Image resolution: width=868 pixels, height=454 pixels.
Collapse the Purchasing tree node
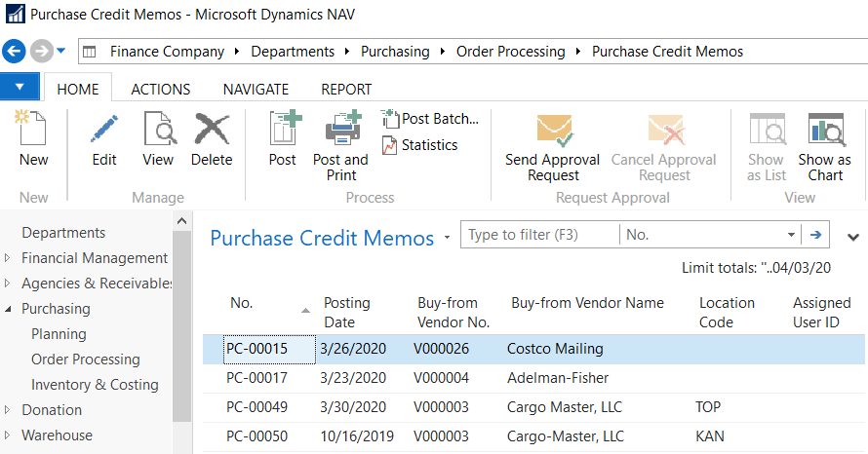9,309
